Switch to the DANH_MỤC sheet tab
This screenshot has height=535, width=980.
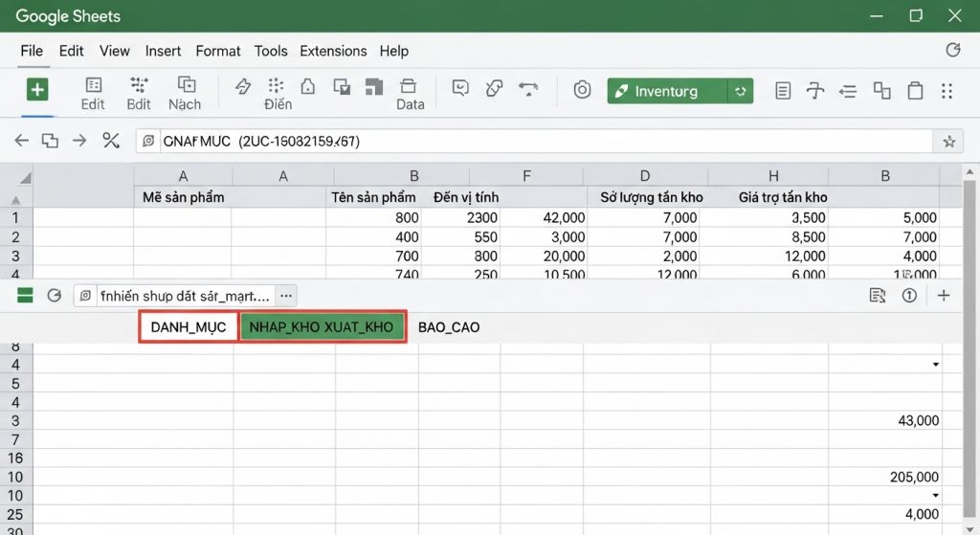[189, 327]
